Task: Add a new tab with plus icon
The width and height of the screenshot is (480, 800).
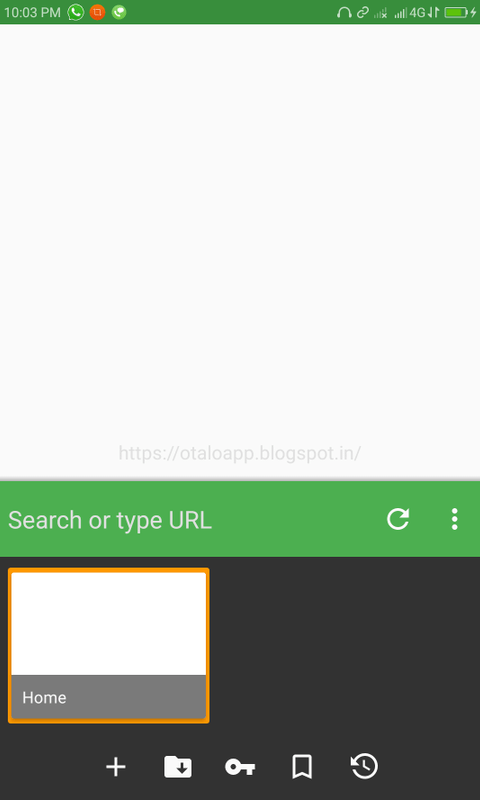Action: coord(116,766)
